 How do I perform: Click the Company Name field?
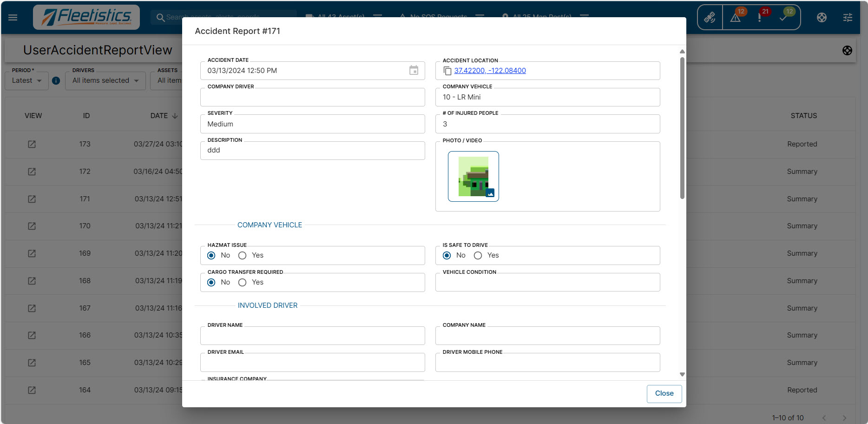547,336
